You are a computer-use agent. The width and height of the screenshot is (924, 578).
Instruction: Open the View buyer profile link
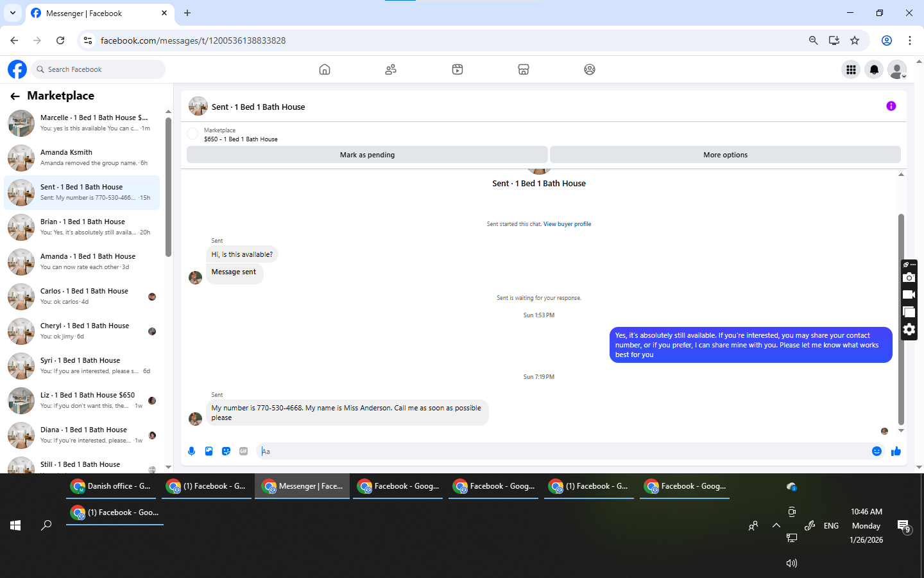567,224
